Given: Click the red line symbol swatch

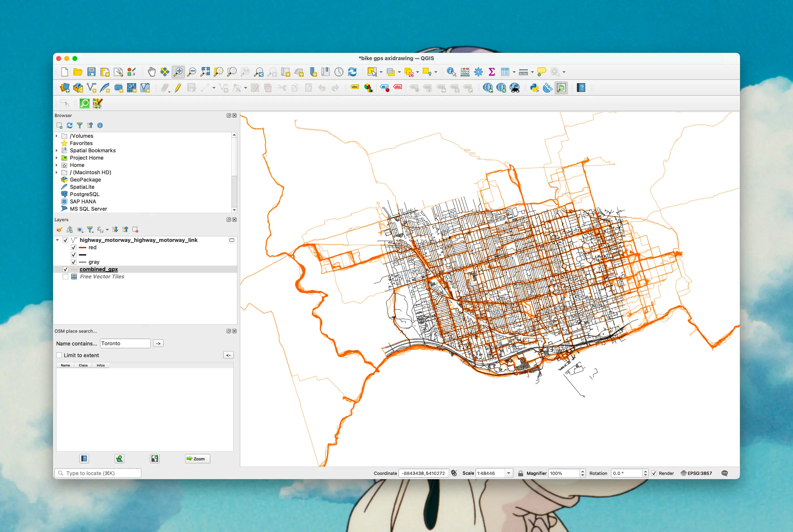Looking at the screenshot, I should click(82, 248).
